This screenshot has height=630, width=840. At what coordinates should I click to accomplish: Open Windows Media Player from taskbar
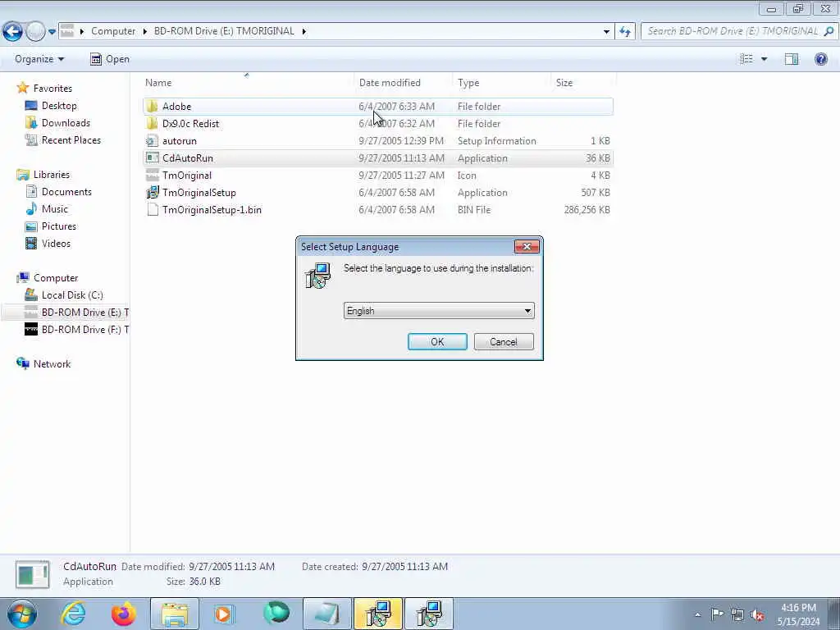[225, 614]
